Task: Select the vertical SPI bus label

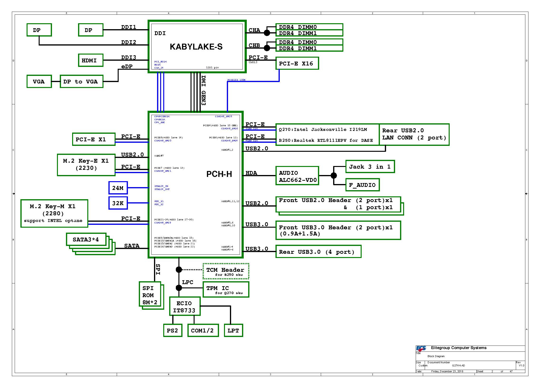Action: pyautogui.click(x=158, y=269)
